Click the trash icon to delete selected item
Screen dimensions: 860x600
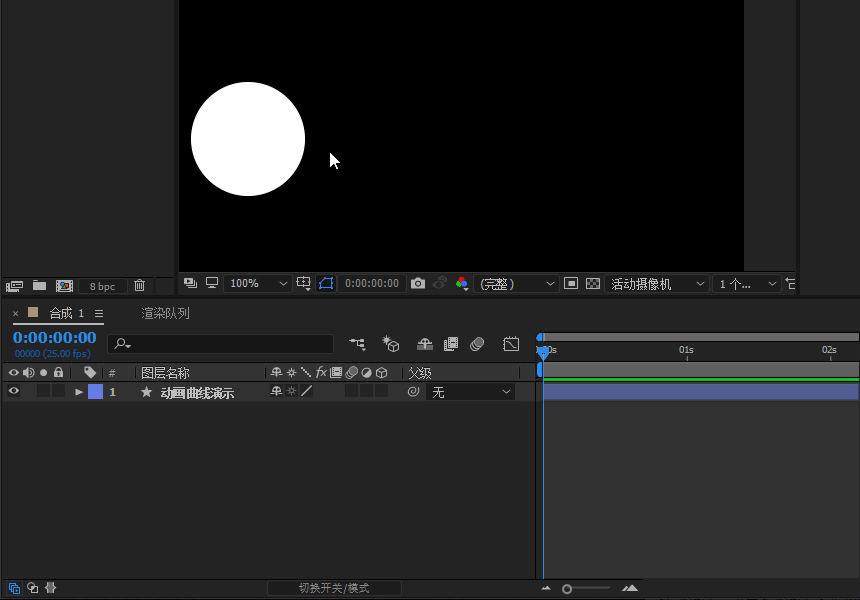(139, 285)
